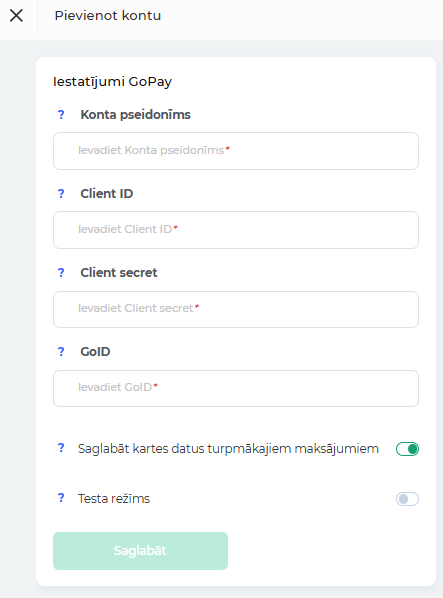Open help for Saglabāt kartes datus option
This screenshot has height=598, width=443.
pos(61,448)
